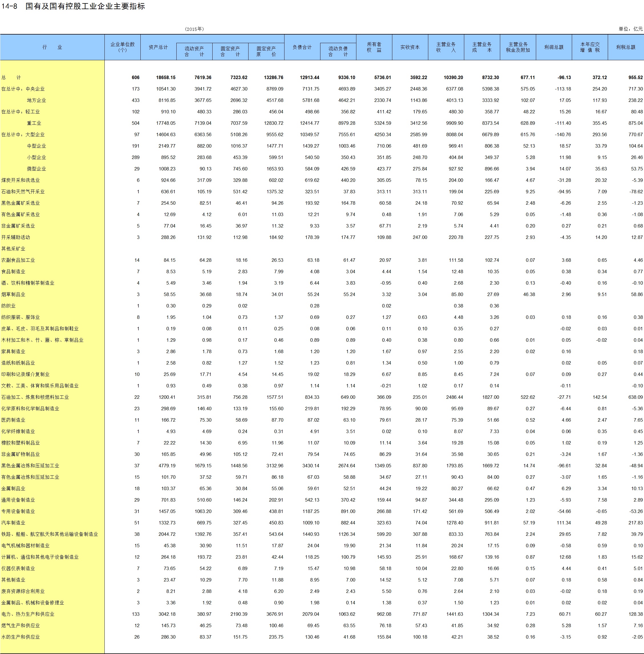Click the 石油和天然气开采业 row label
This screenshot has height=654, width=644.
tap(23, 192)
